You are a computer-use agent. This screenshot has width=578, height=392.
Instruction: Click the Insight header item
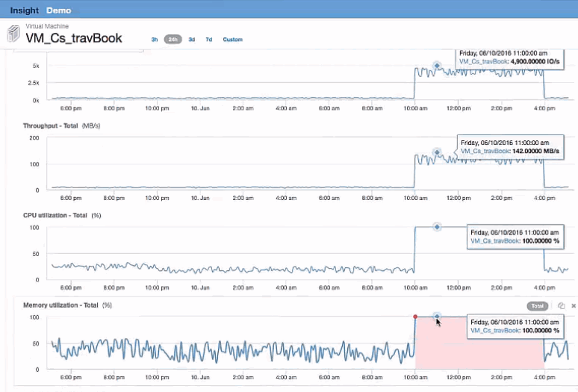[24, 10]
